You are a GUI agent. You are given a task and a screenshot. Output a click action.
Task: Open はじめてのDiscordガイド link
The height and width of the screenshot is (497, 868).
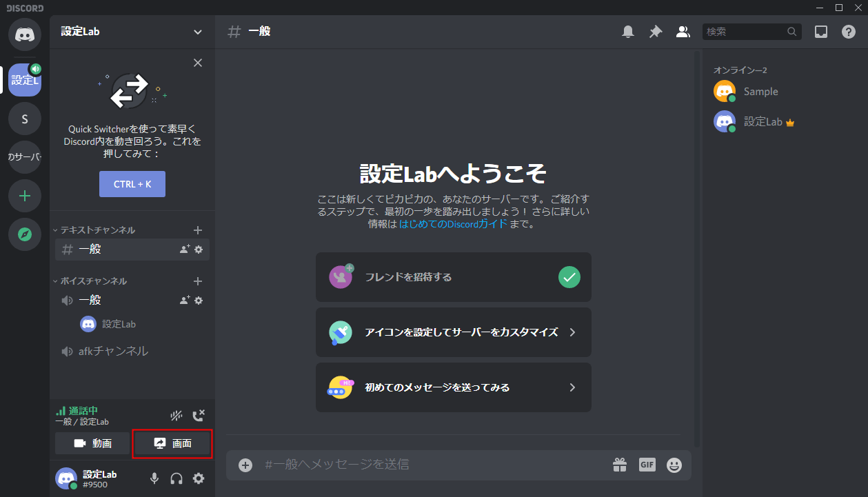point(453,224)
